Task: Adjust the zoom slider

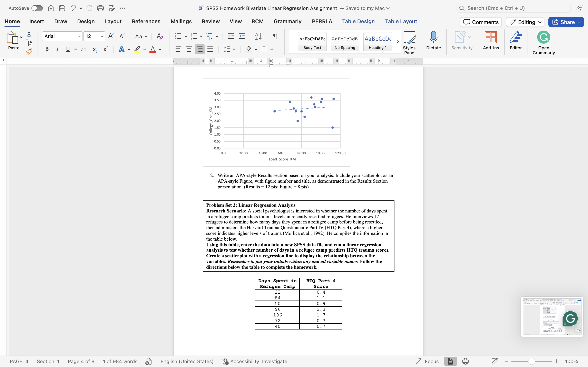Action: 531,361
